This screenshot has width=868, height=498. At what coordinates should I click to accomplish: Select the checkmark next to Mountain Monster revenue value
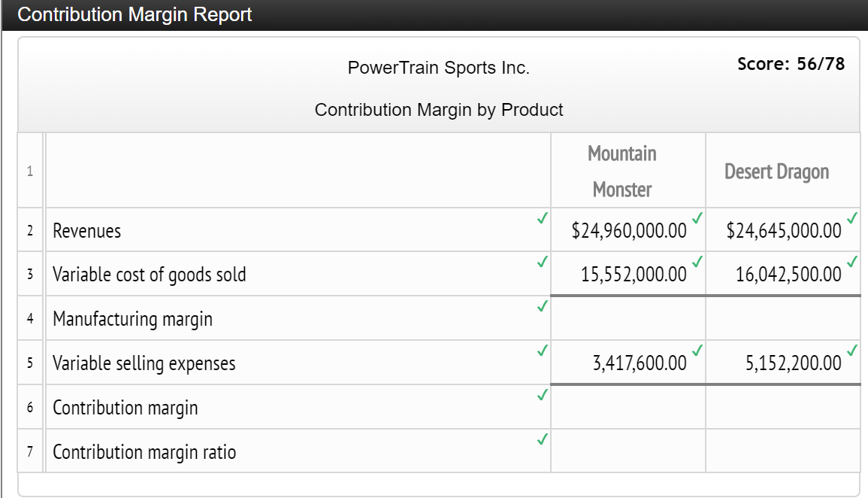click(695, 218)
